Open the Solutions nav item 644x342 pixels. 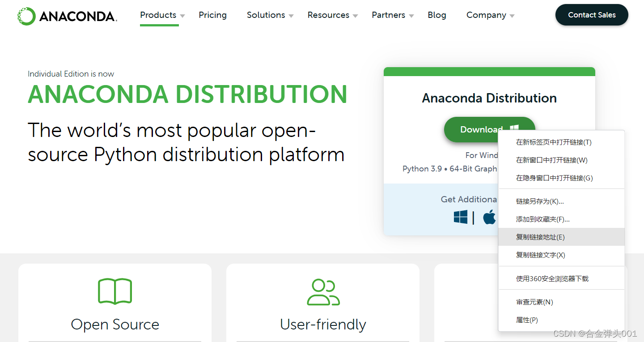(266, 15)
